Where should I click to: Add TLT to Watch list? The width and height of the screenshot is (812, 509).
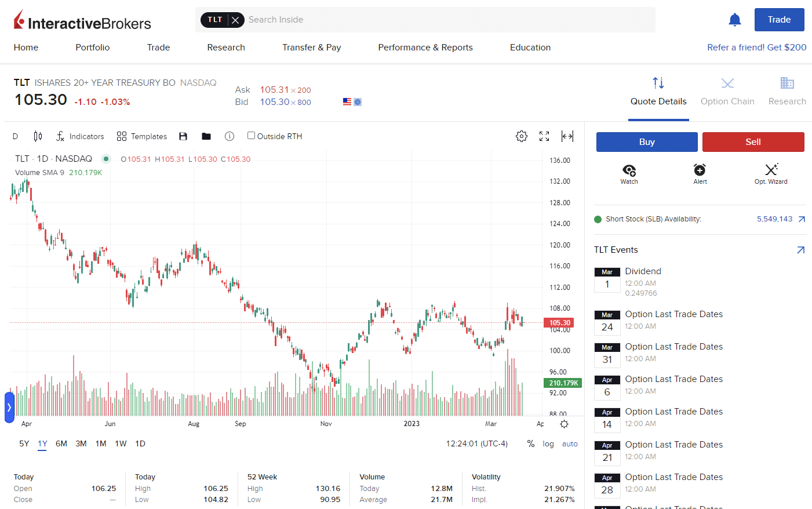(x=629, y=174)
